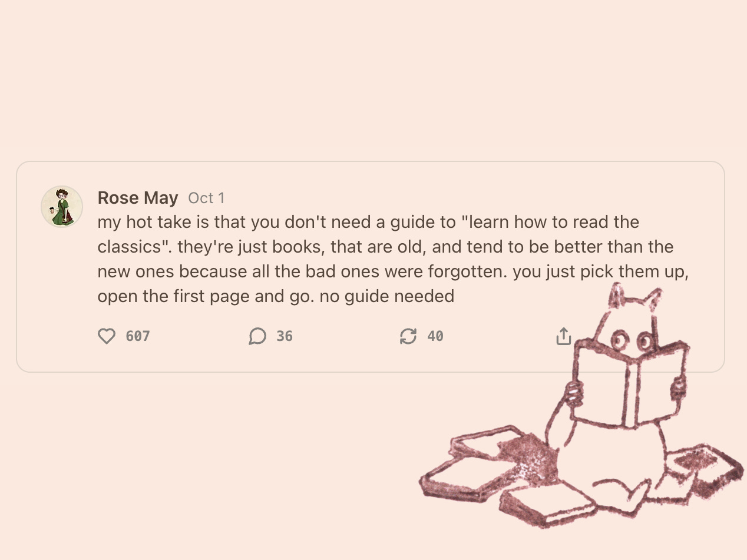The image size is (747, 560).
Task: Click the 40 restacks count
Action: pyautogui.click(x=435, y=336)
